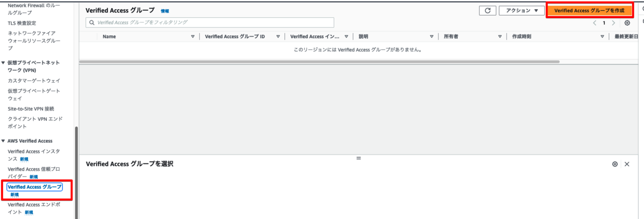Select Verified Access グループ in sidebar

[35, 187]
